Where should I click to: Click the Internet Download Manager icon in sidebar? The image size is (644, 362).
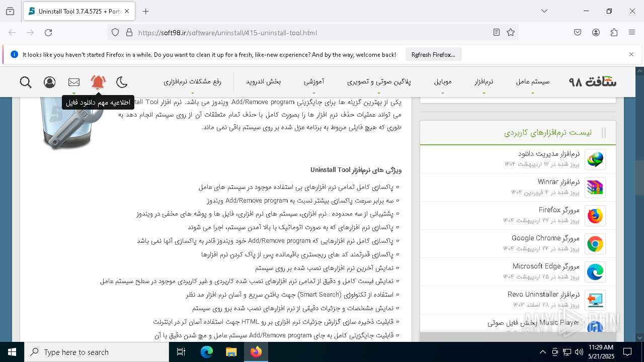point(595,159)
